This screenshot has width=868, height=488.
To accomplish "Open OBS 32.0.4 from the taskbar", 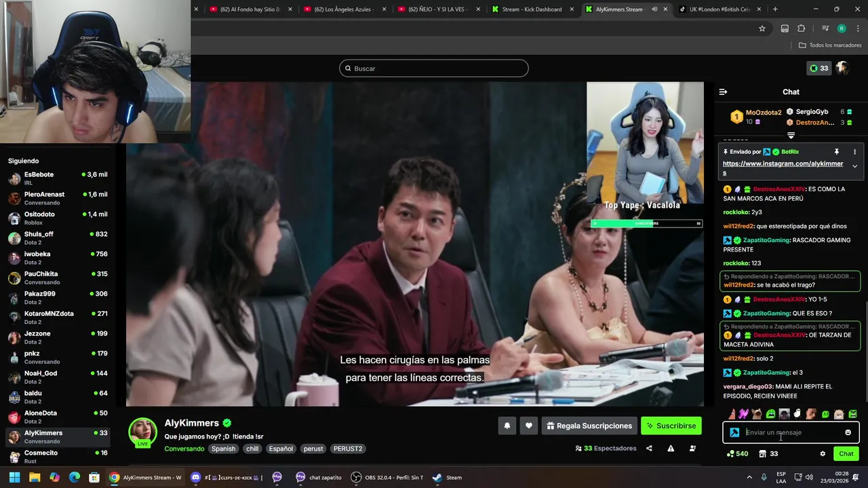I will tap(387, 477).
